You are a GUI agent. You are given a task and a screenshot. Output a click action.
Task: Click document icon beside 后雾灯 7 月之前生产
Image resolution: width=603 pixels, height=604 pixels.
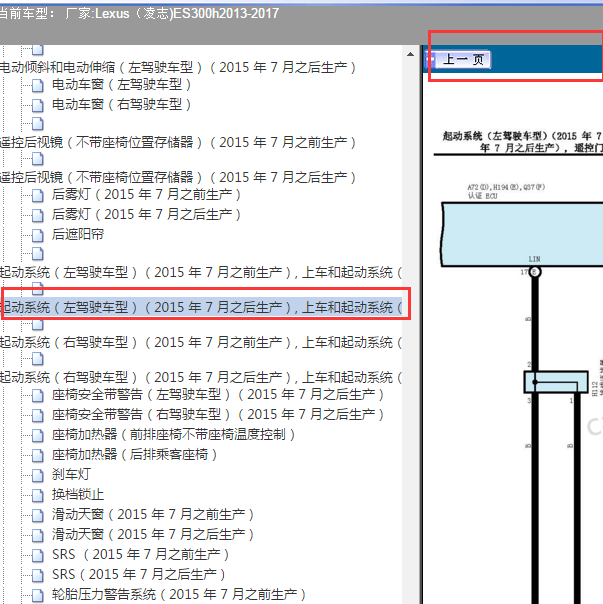(37, 195)
